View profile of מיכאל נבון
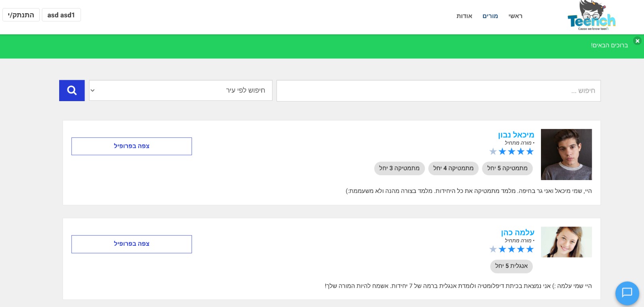The image size is (644, 307). [132, 146]
